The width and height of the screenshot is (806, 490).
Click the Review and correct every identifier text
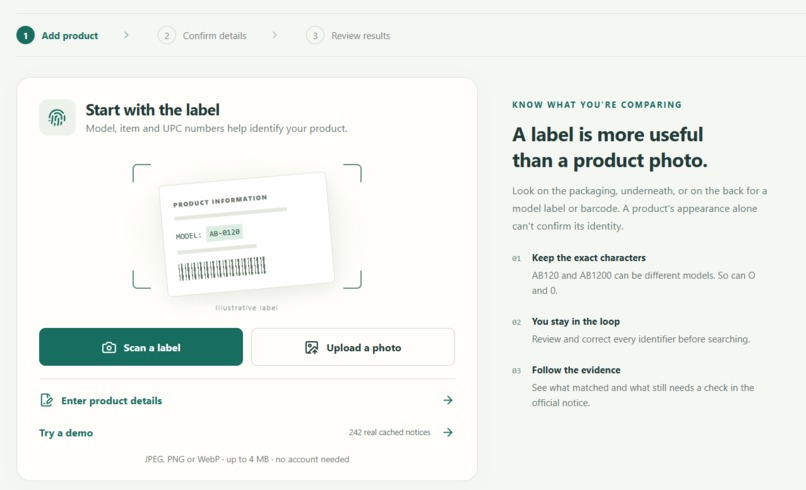click(641, 339)
